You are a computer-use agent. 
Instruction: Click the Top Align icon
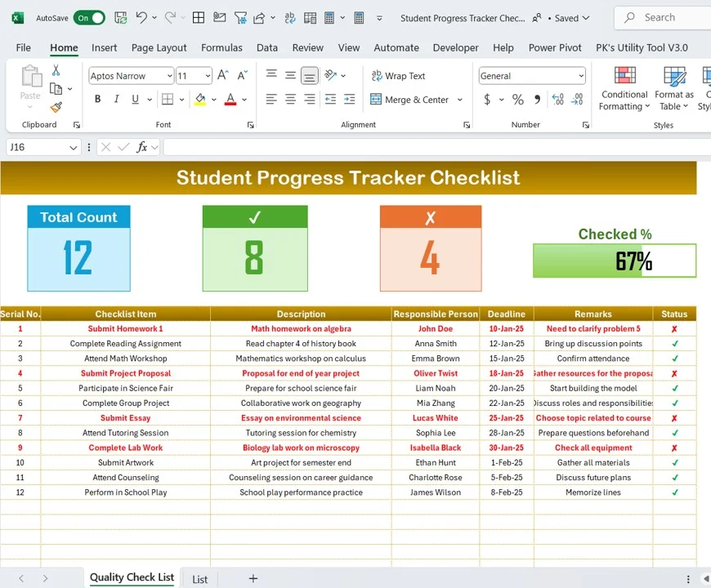pyautogui.click(x=271, y=73)
